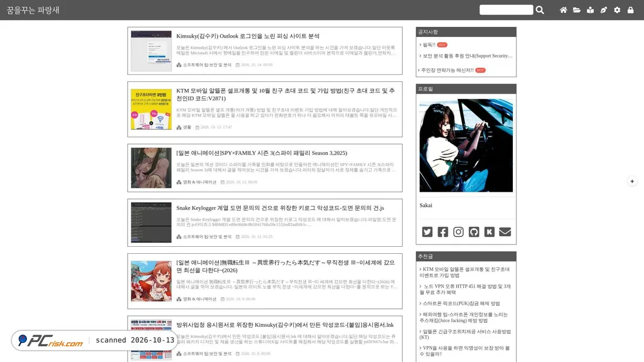
Task: Open the home icon in top bar
Action: 563,10
